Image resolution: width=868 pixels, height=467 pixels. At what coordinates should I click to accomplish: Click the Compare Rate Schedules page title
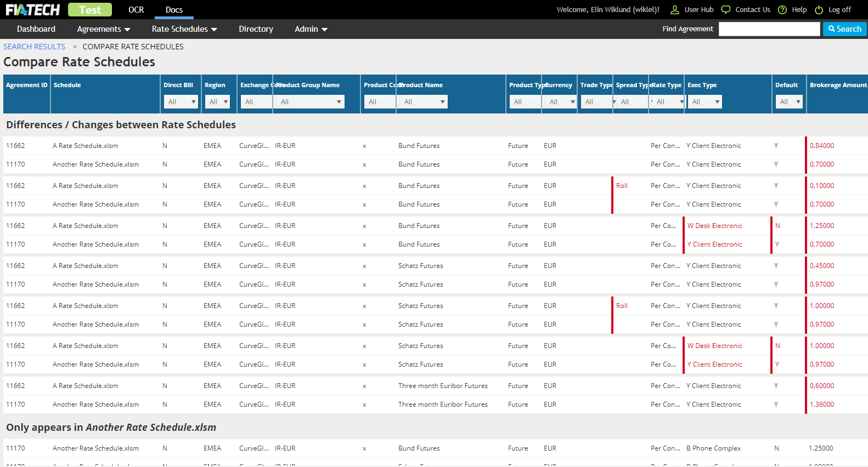coord(80,62)
